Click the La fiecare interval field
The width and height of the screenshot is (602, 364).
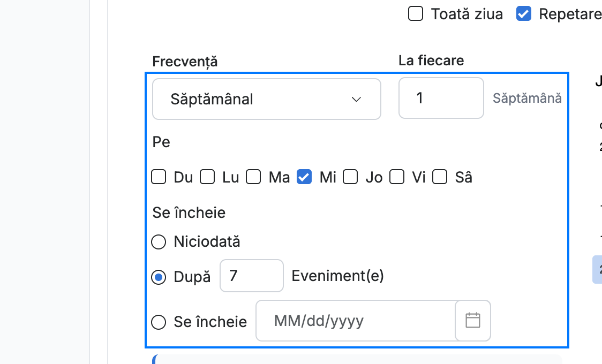(441, 98)
